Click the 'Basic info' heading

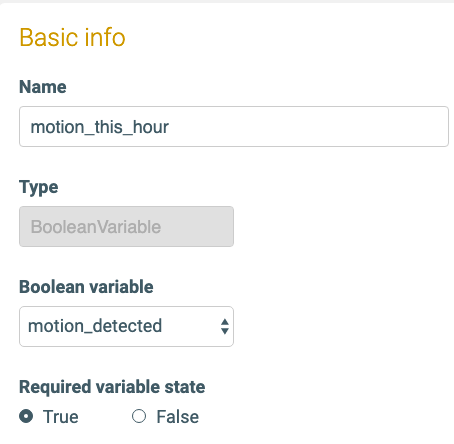pyautogui.click(x=72, y=37)
